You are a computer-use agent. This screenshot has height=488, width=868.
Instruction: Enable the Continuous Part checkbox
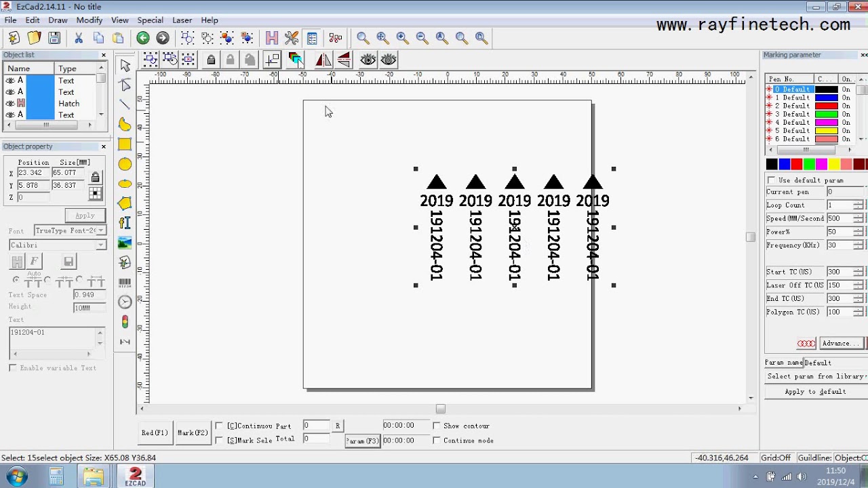click(219, 426)
